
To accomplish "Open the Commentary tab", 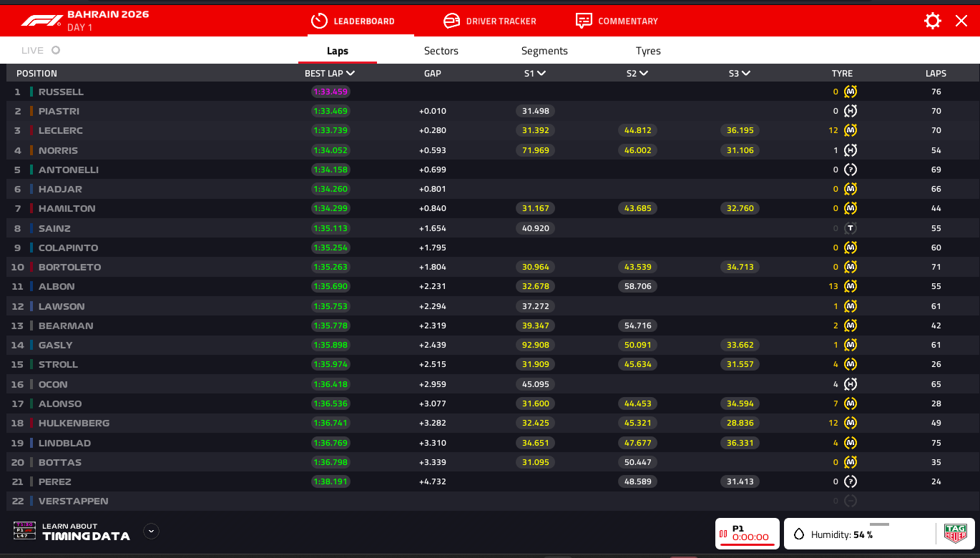I will tap(617, 21).
